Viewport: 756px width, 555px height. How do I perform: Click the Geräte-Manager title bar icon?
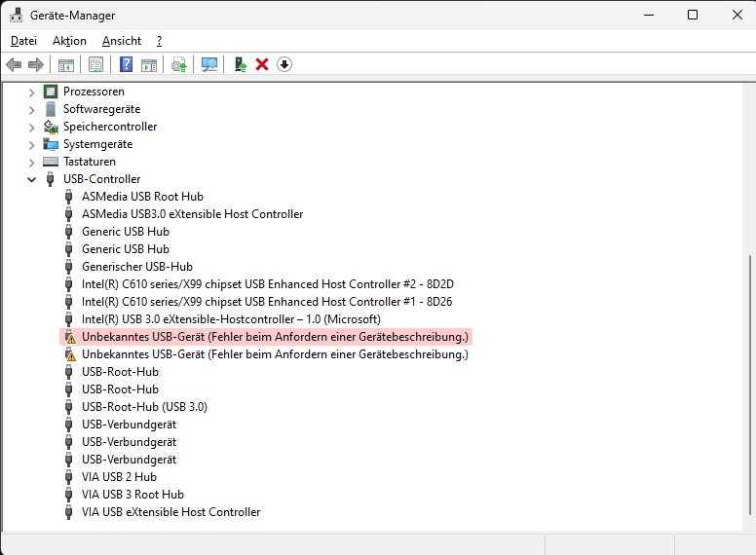pos(16,15)
